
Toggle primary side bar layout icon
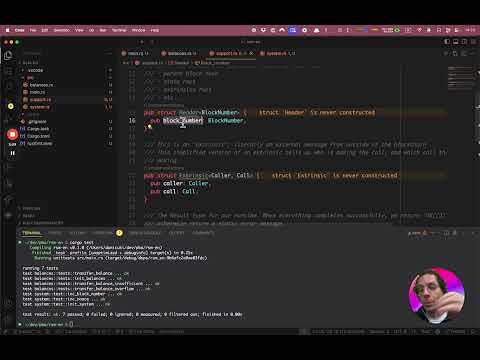(447, 42)
